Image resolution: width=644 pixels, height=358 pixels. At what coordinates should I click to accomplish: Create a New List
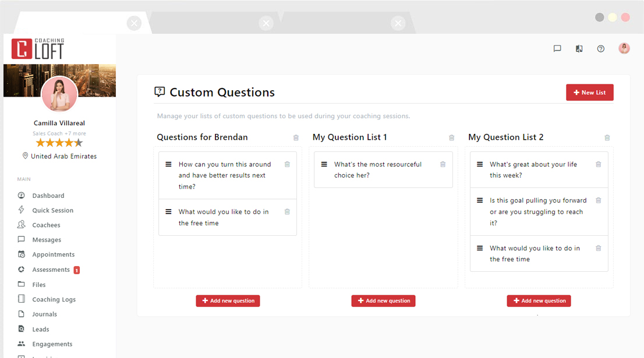pos(589,92)
